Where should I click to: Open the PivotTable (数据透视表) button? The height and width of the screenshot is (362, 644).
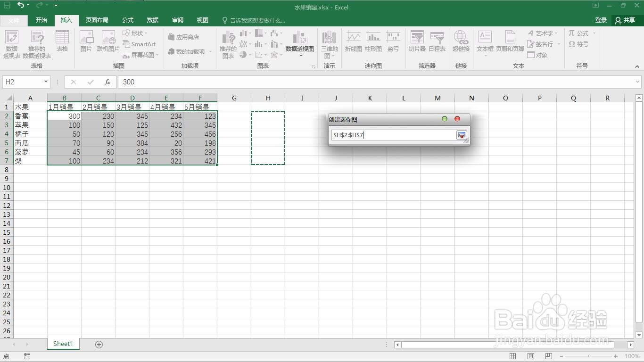tap(12, 45)
